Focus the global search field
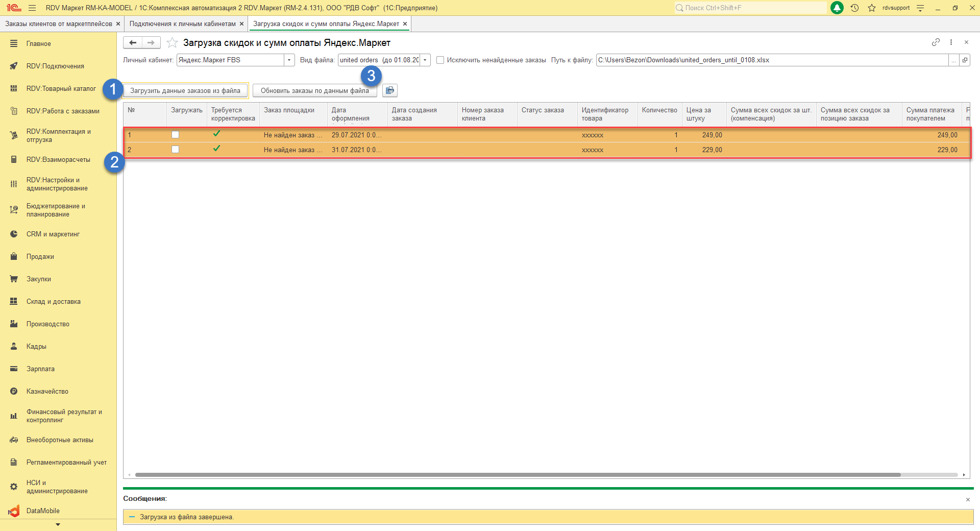 [x=750, y=8]
